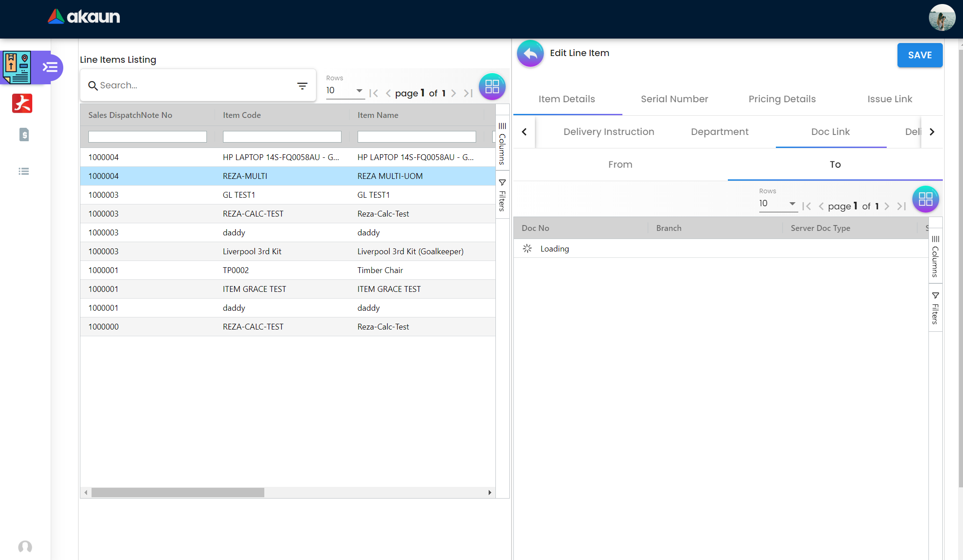Open the sidebar menu toggle icon
963x560 pixels.
click(50, 67)
